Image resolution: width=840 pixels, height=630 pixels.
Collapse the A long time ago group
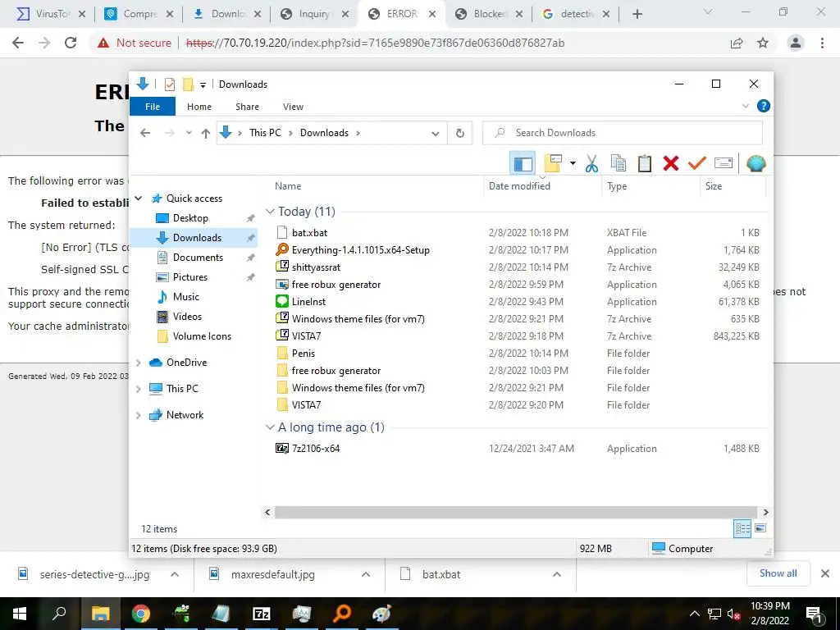coord(270,427)
